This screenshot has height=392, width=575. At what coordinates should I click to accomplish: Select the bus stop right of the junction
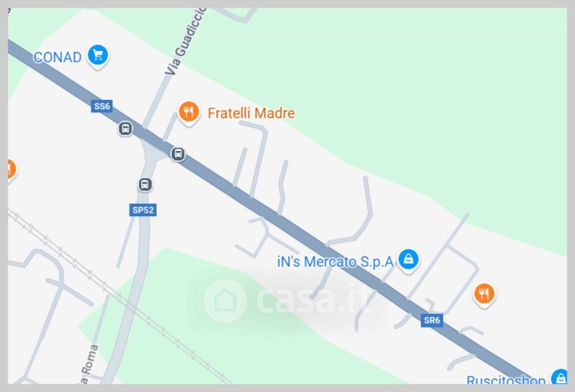[x=178, y=154]
